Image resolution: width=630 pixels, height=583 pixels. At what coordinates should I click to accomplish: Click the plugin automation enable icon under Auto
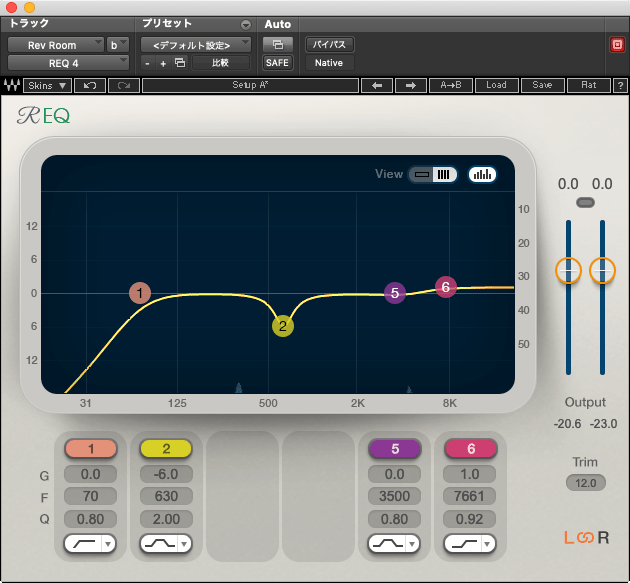(278, 44)
